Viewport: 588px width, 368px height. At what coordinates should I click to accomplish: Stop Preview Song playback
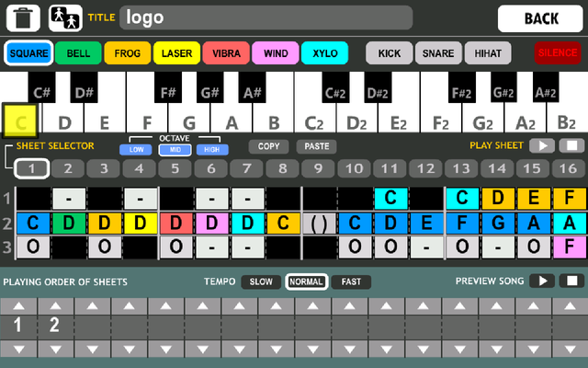[571, 281]
